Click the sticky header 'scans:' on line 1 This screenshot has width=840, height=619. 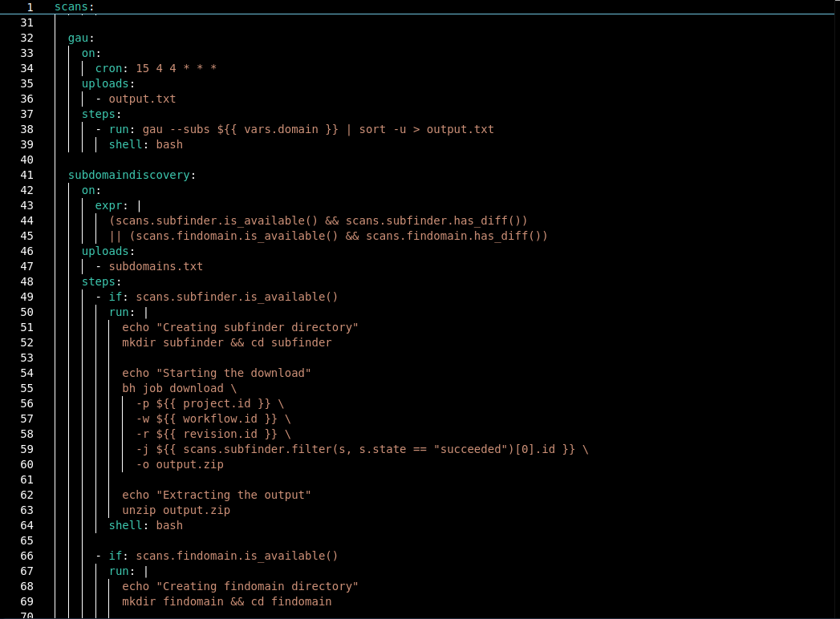point(74,7)
